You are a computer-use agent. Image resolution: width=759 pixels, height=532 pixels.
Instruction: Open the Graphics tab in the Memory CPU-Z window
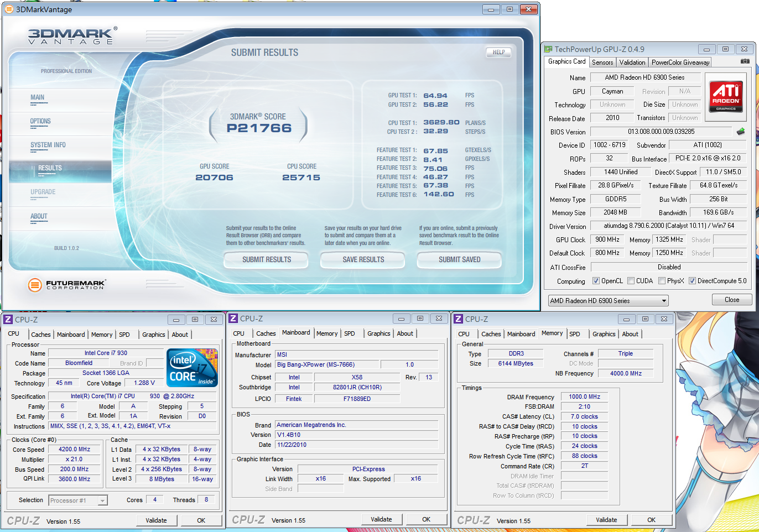(x=604, y=334)
